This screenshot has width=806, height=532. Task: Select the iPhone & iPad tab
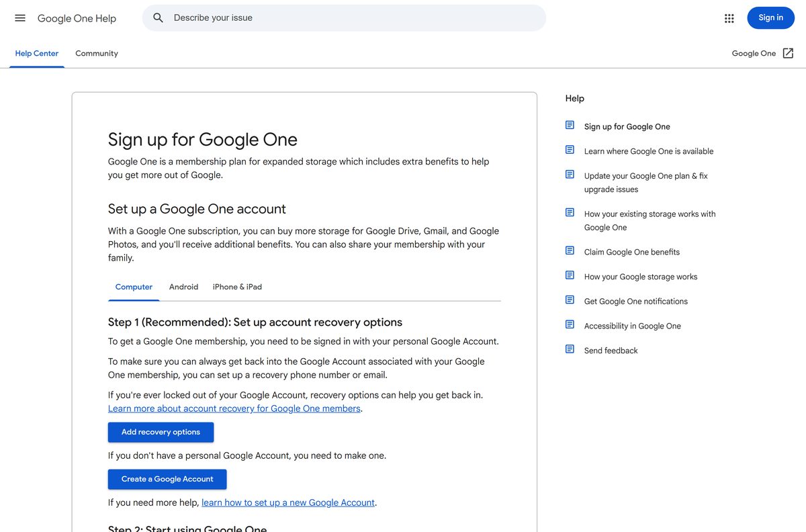coord(237,287)
